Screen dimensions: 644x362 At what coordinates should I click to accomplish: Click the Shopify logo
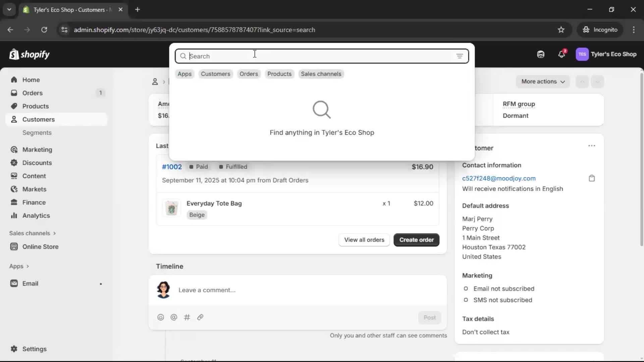pyautogui.click(x=30, y=54)
